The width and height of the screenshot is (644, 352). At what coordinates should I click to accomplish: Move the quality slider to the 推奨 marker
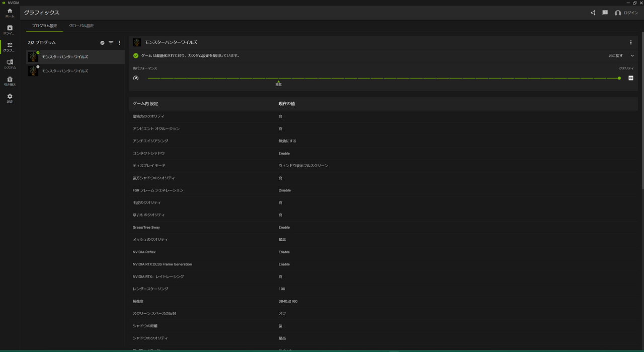pos(279,78)
